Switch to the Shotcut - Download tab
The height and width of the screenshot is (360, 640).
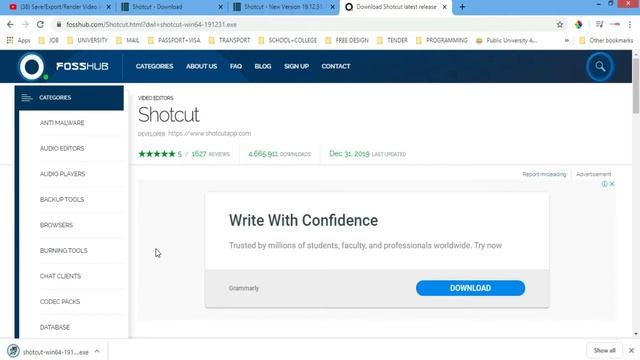click(x=171, y=7)
